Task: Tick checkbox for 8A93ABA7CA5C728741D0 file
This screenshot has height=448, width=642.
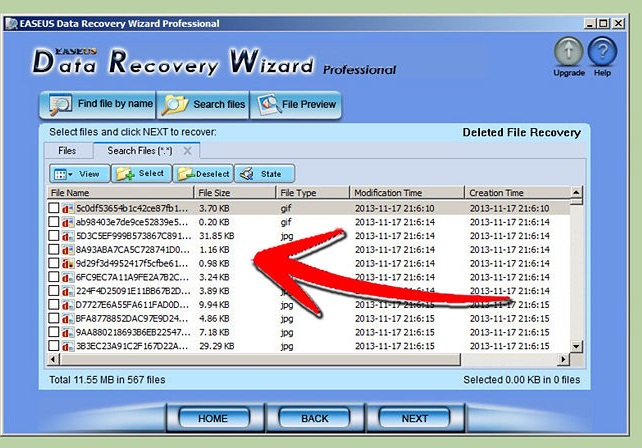Action: click(x=54, y=249)
